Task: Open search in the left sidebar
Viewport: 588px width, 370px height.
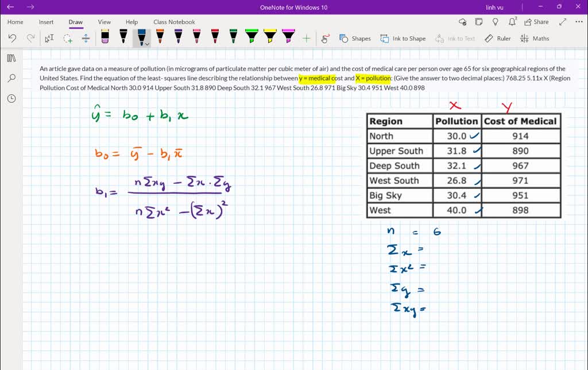Action: click(11, 78)
